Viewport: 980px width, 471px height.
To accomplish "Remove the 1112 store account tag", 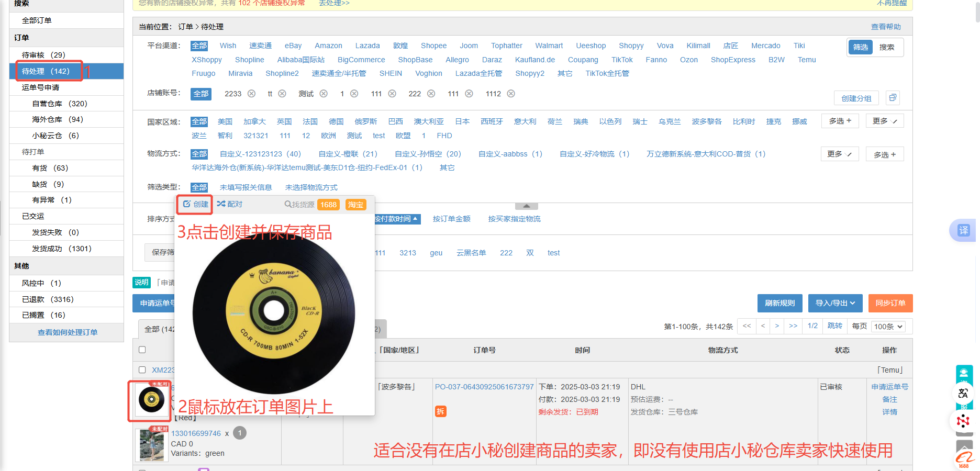I will 511,94.
